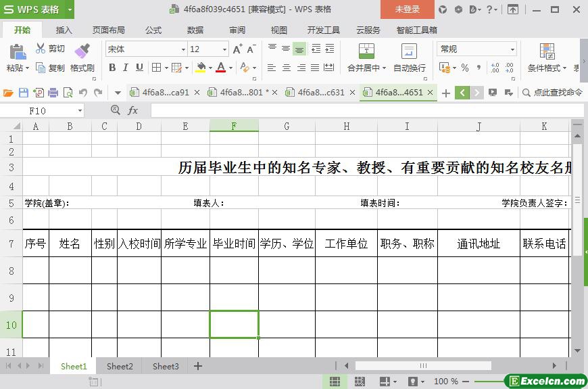The width and height of the screenshot is (588, 389).
Task: Increase font size with A+ icon
Action: click(238, 49)
